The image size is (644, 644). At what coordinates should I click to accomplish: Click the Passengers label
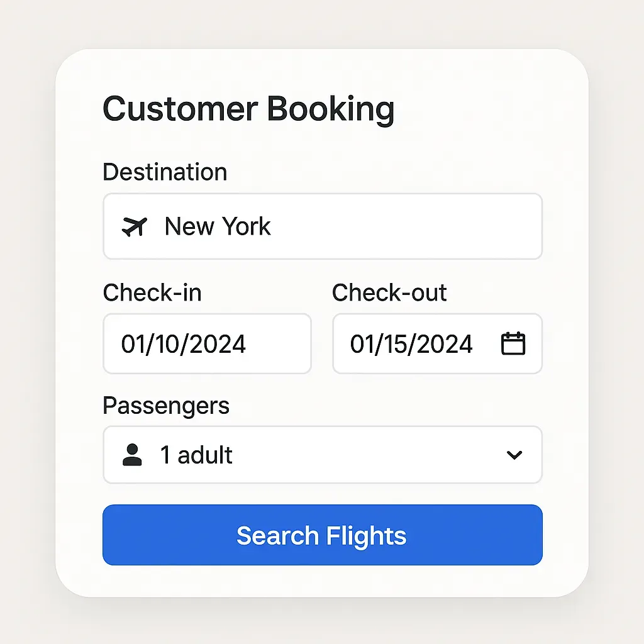(166, 406)
